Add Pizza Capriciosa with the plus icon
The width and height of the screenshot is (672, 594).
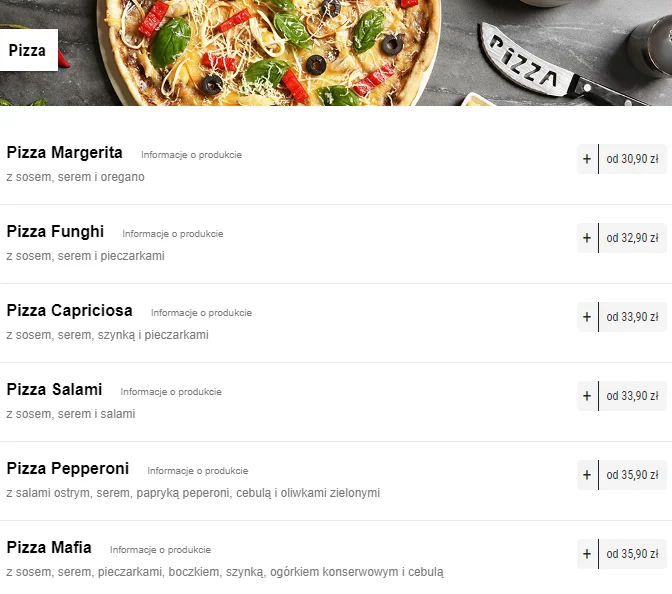[x=587, y=317]
